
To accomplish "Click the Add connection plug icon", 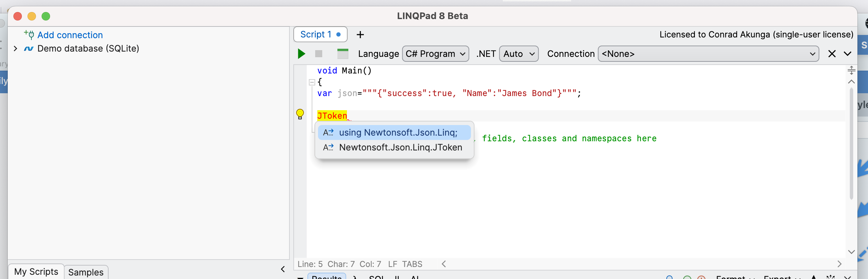I will coord(29,35).
